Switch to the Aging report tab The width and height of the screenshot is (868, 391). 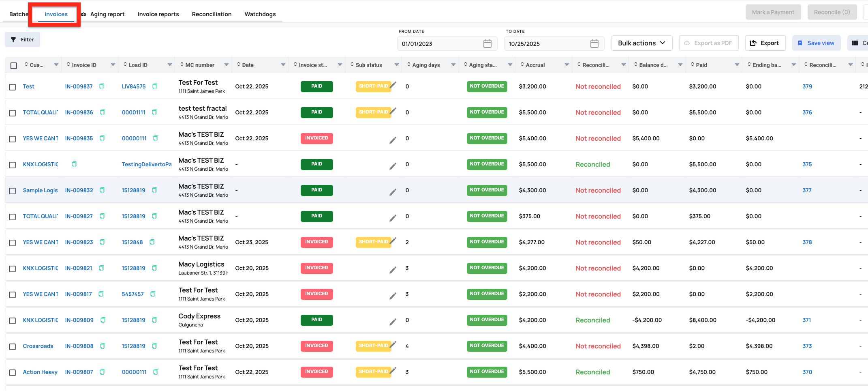click(107, 14)
